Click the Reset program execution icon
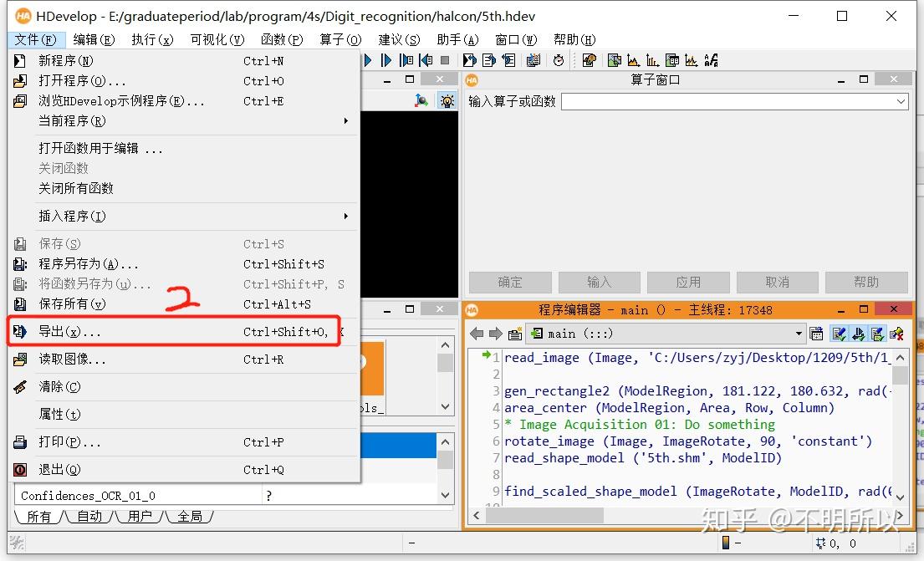924x561 pixels. tap(469, 60)
